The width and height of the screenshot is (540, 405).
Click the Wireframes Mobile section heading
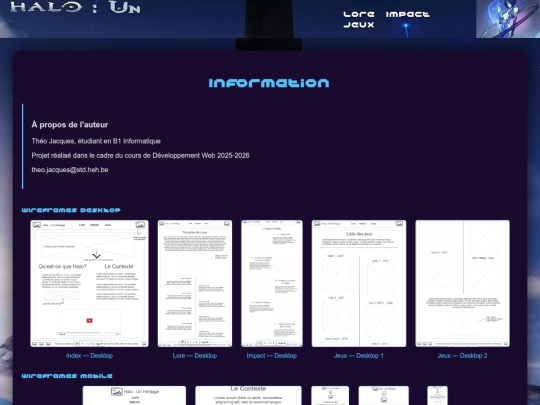click(67, 376)
